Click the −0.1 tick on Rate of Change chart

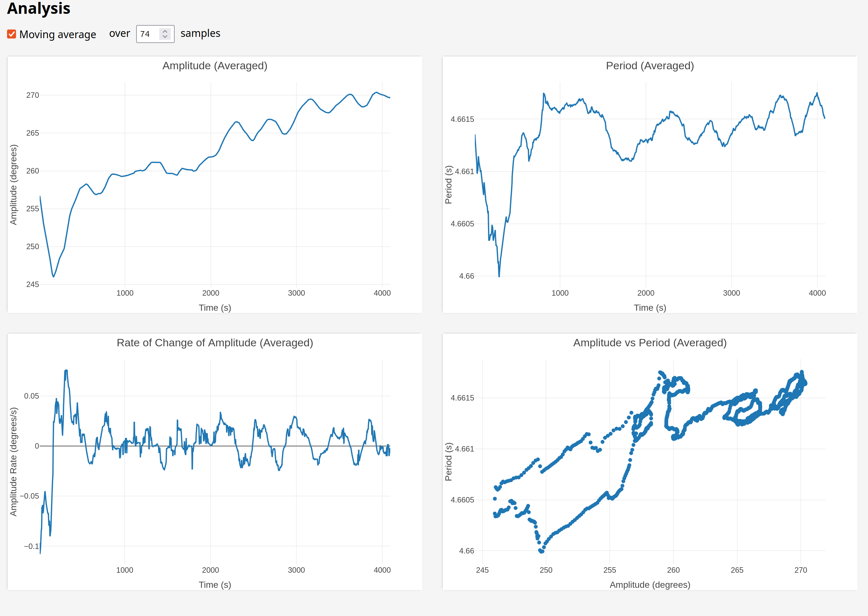31,546
